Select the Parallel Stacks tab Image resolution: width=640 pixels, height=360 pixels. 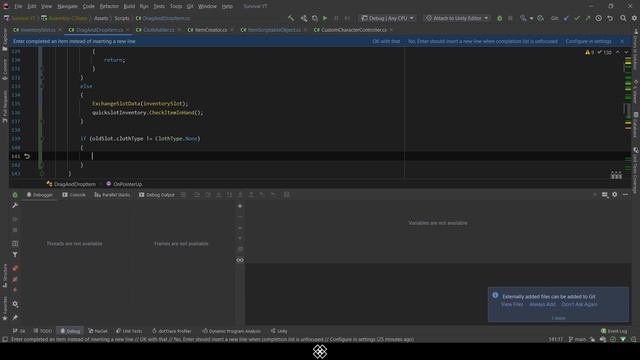click(112, 195)
